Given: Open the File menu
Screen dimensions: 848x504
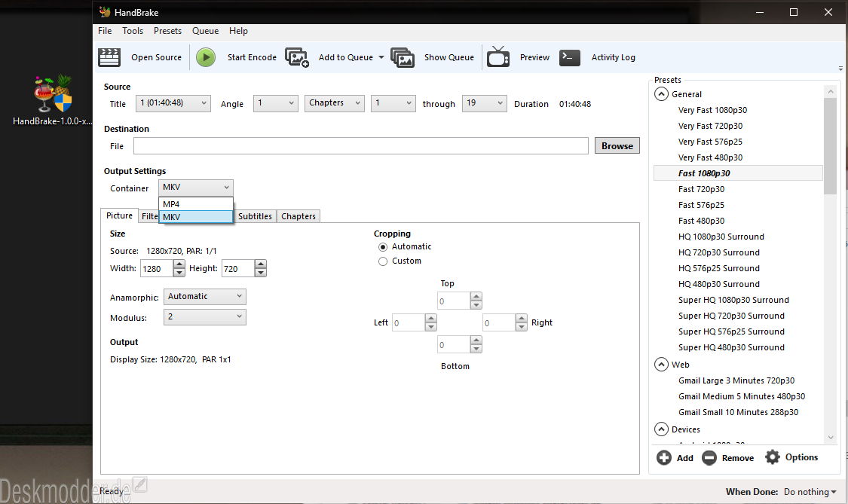Looking at the screenshot, I should [x=104, y=31].
